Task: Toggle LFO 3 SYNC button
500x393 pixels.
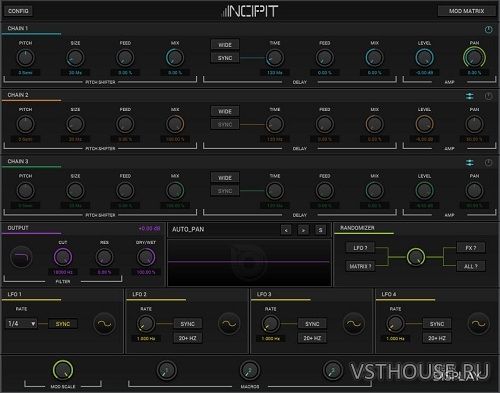Action: [x=312, y=324]
